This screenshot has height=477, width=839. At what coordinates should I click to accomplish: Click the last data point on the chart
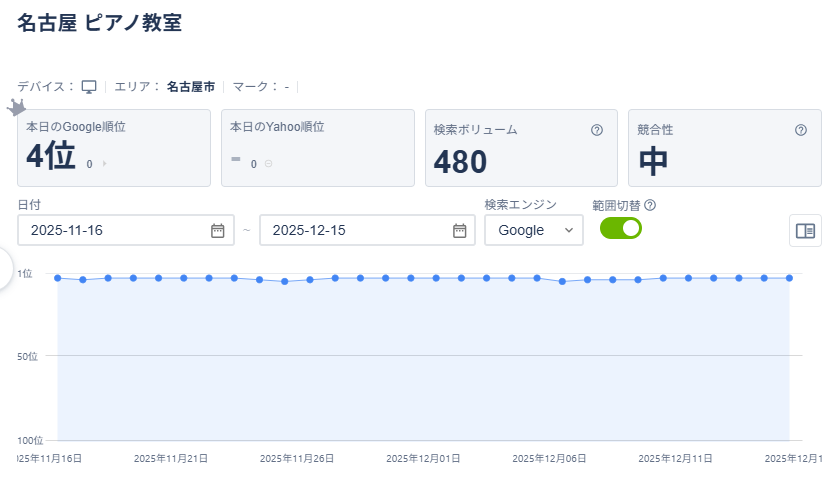pyautogui.click(x=789, y=278)
